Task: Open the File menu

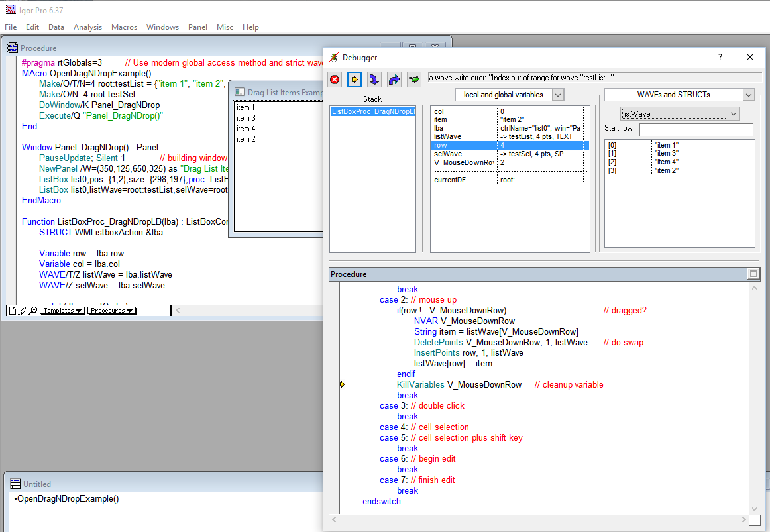Action: pyautogui.click(x=11, y=27)
